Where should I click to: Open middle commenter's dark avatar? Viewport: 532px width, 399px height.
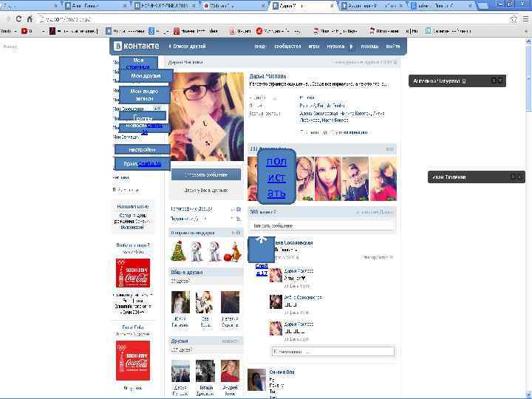coord(276,301)
